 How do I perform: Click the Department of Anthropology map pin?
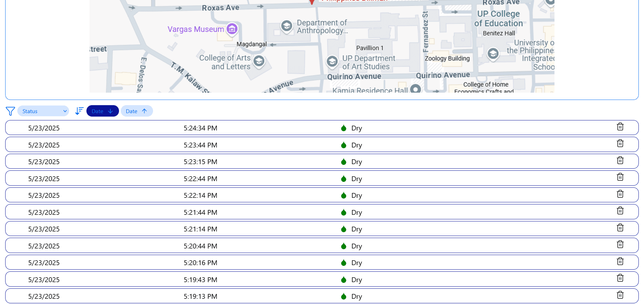tap(287, 26)
